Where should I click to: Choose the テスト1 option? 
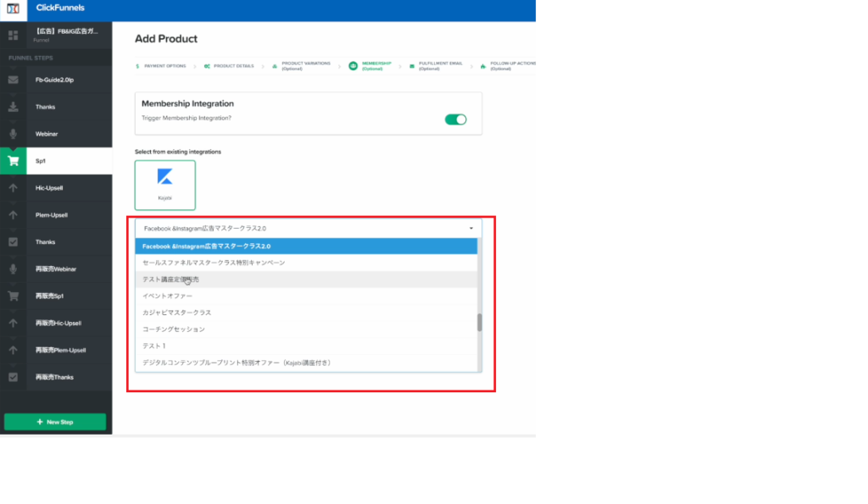point(306,346)
